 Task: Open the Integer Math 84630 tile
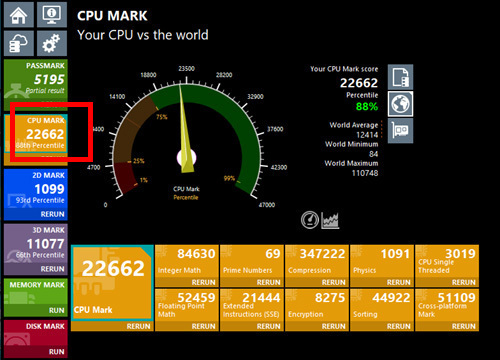[x=187, y=262]
